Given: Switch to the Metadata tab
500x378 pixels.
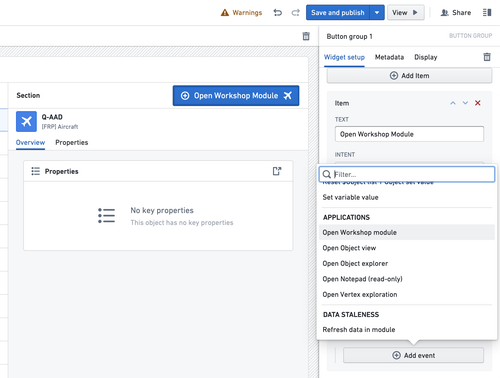Looking at the screenshot, I should (x=389, y=57).
